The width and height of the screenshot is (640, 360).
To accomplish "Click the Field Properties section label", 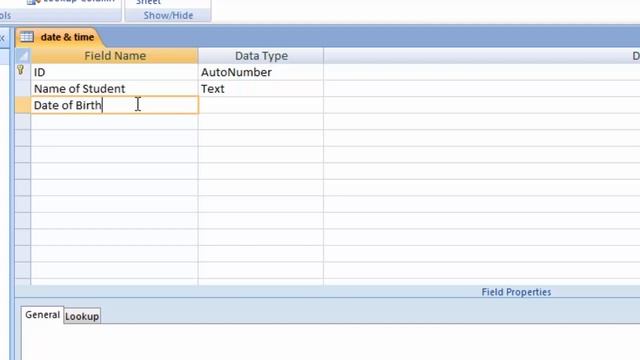I will (516, 292).
